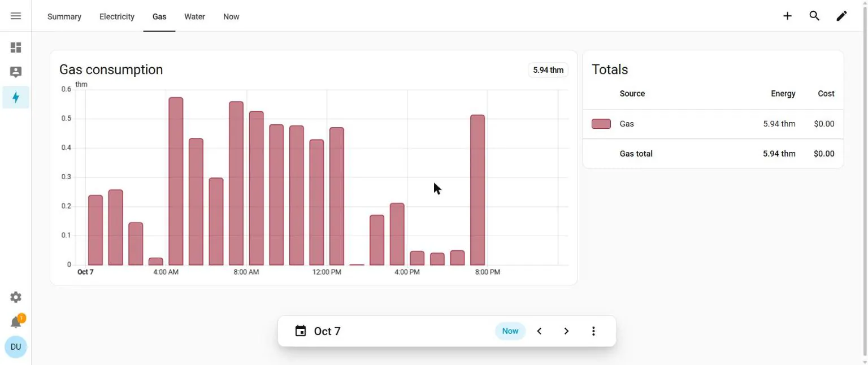This screenshot has height=365, width=868.
Task: Switch to the Summary tab
Action: [64, 16]
